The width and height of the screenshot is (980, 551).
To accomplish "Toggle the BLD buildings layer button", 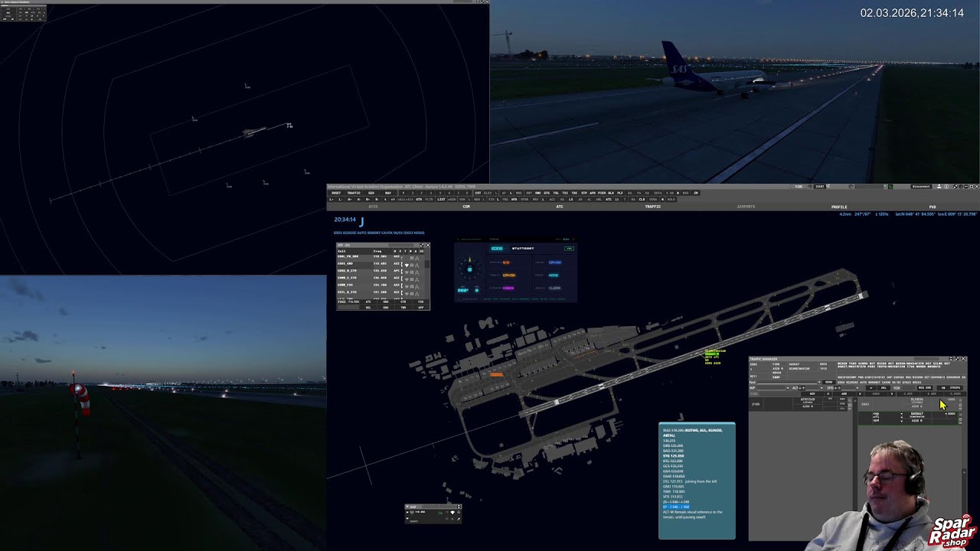I will click(611, 193).
